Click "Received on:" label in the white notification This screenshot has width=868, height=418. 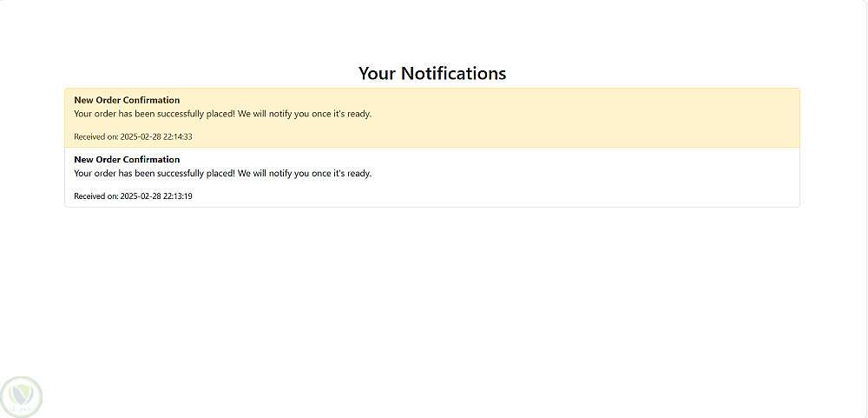tap(95, 196)
